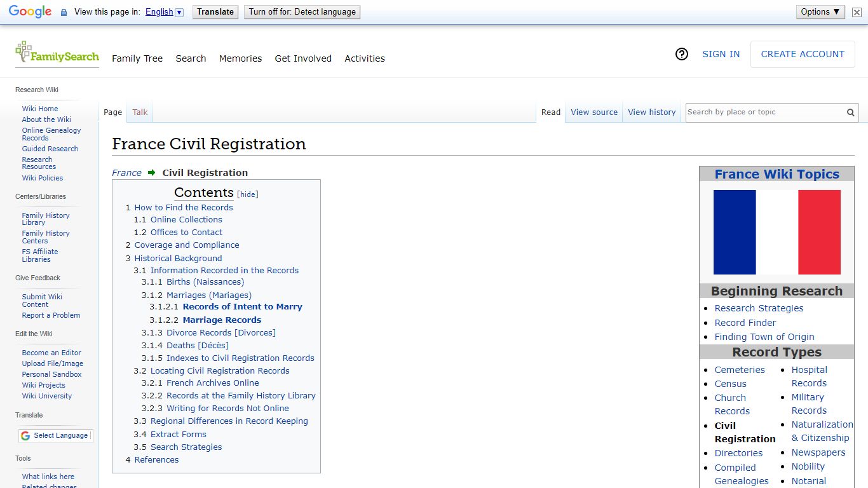Click the Google logo in translate bar

[30, 12]
